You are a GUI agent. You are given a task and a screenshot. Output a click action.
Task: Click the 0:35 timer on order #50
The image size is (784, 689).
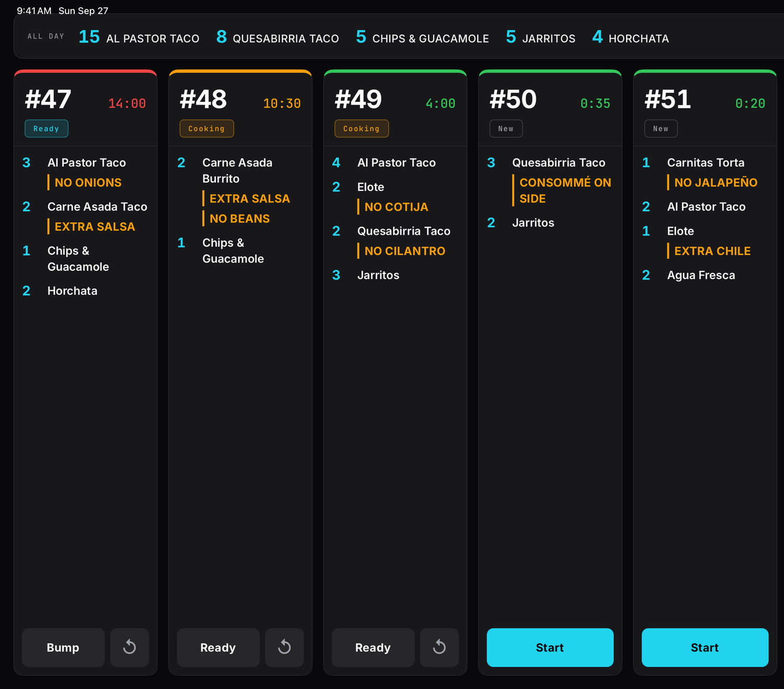click(595, 104)
